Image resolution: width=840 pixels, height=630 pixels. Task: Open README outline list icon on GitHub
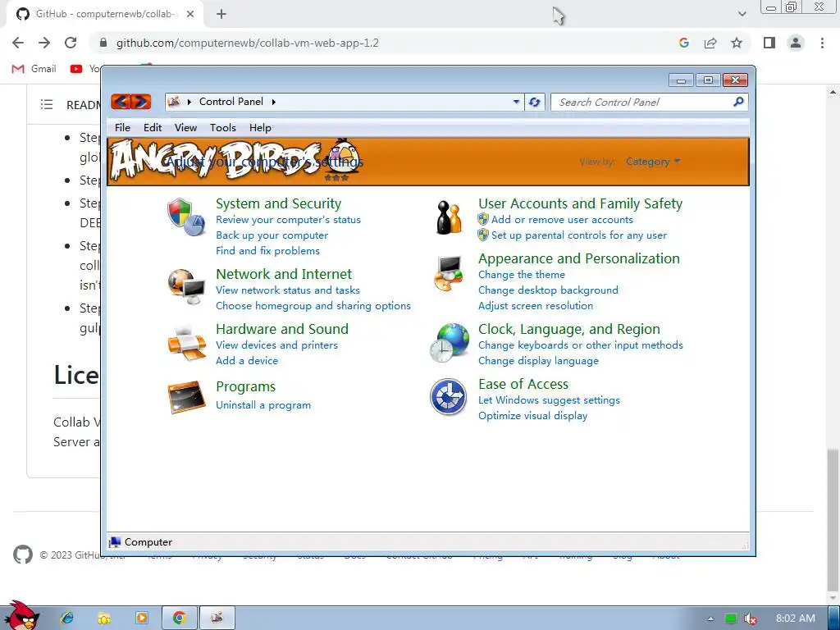tap(47, 104)
